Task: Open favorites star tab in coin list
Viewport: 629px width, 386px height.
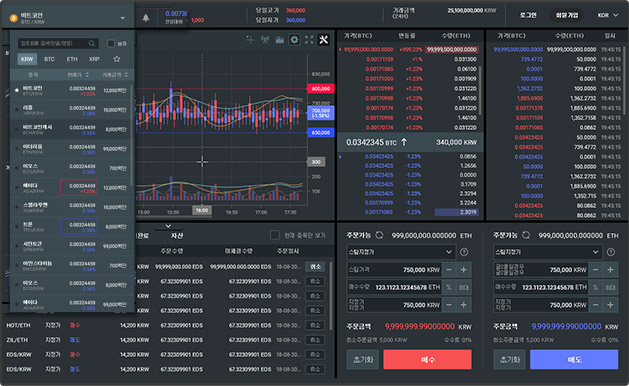Action: click(x=117, y=59)
